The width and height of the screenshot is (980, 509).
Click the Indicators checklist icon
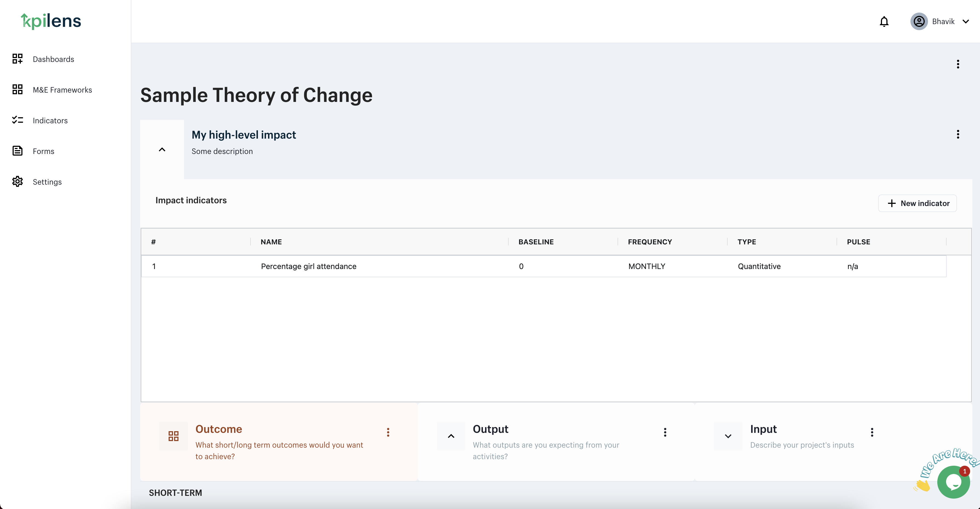18,120
